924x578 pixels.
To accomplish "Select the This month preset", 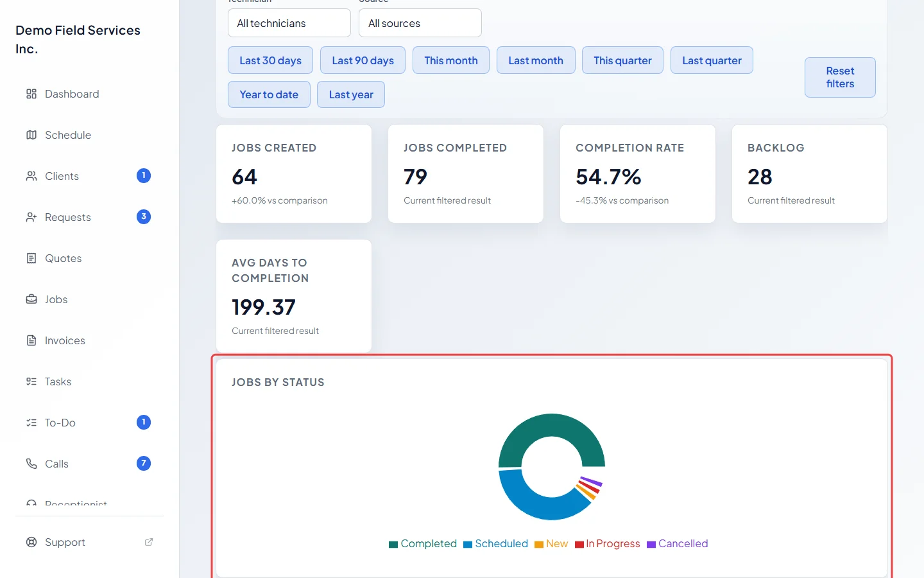I will tap(451, 60).
